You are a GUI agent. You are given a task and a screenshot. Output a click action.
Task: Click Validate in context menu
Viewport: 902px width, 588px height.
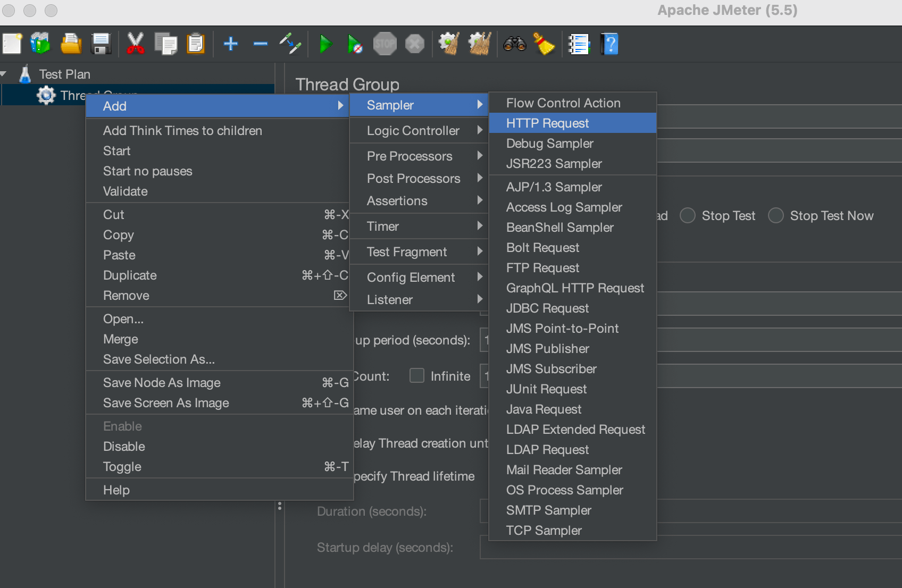coord(218,191)
